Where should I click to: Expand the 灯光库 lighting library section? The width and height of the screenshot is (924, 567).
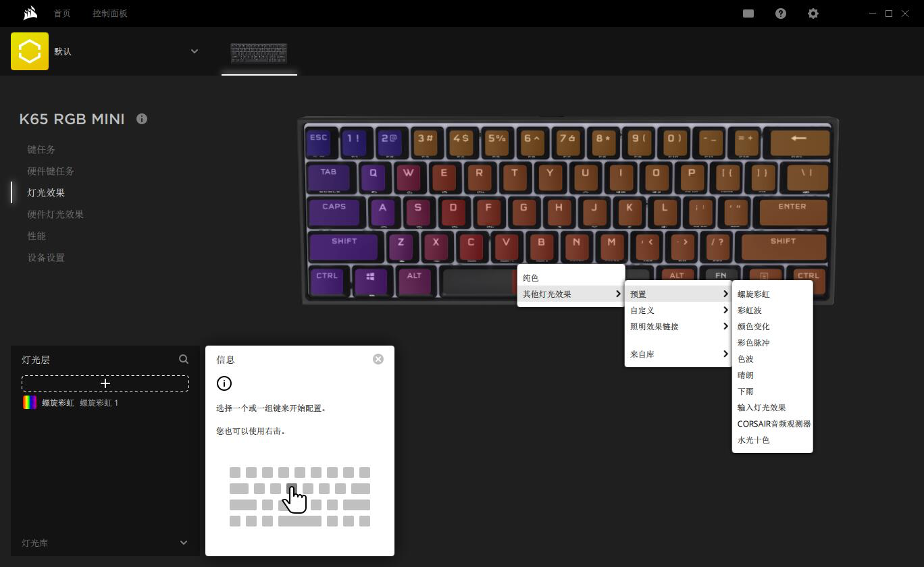183,543
